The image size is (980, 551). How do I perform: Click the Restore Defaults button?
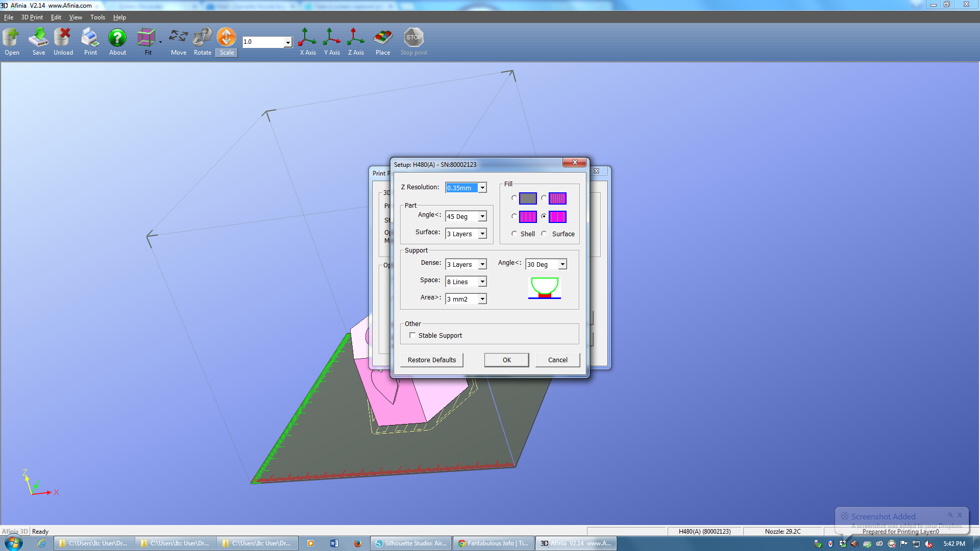[431, 359]
